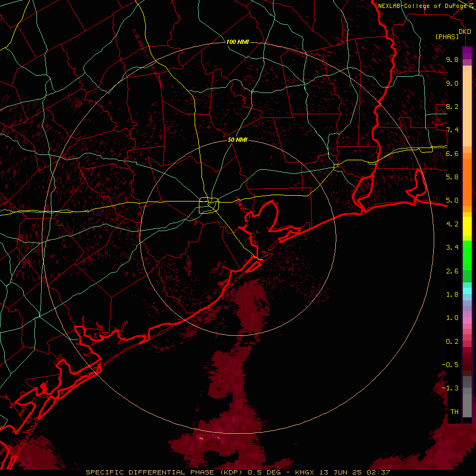
Task: Click the 1.8 color scale value
Action: [x=452, y=295]
